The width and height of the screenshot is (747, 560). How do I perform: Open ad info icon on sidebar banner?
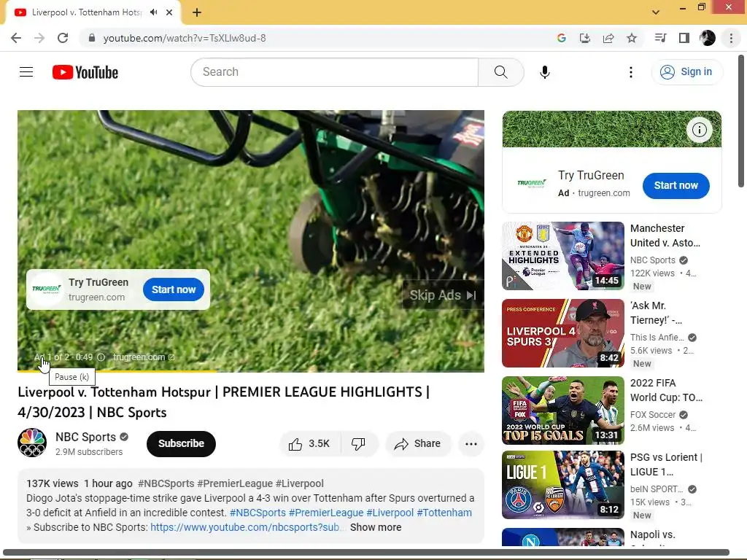(699, 130)
